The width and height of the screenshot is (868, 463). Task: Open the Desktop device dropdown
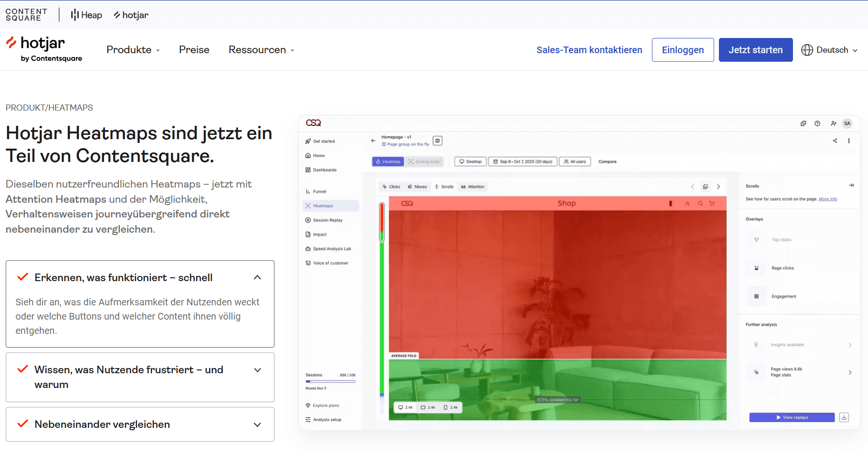coord(470,161)
